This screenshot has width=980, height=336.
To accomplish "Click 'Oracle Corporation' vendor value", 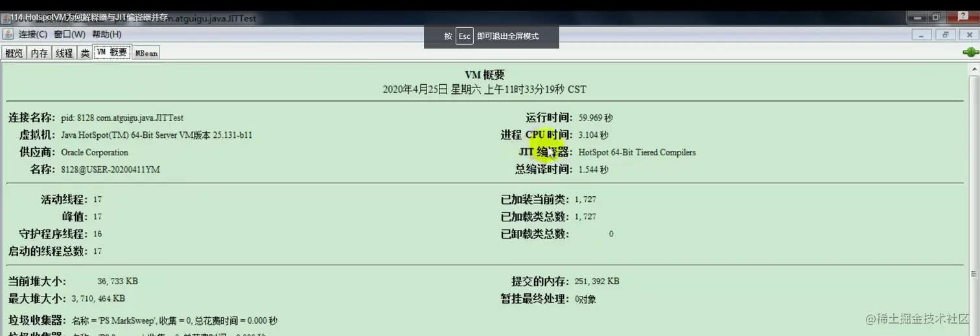I will click(x=95, y=153).
